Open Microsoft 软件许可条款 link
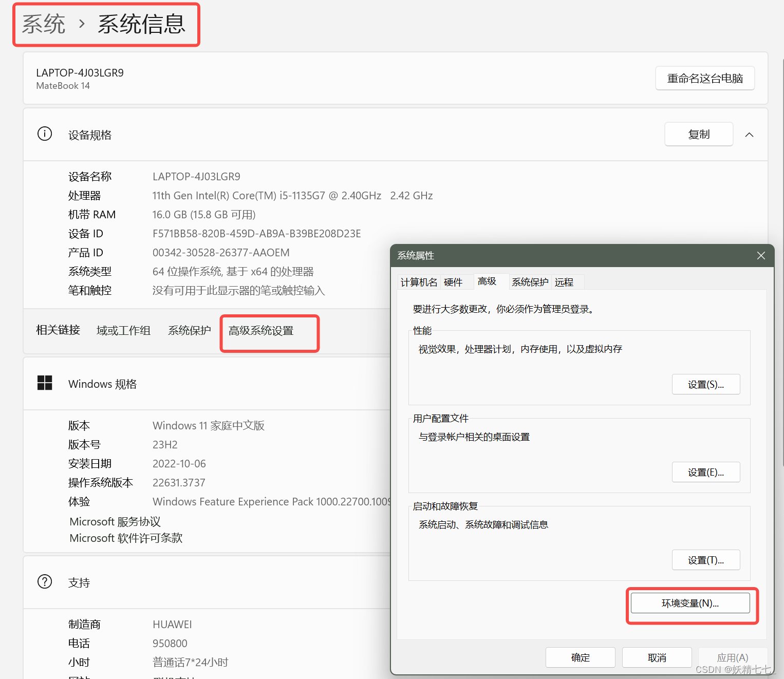The width and height of the screenshot is (784, 679). 126,538
